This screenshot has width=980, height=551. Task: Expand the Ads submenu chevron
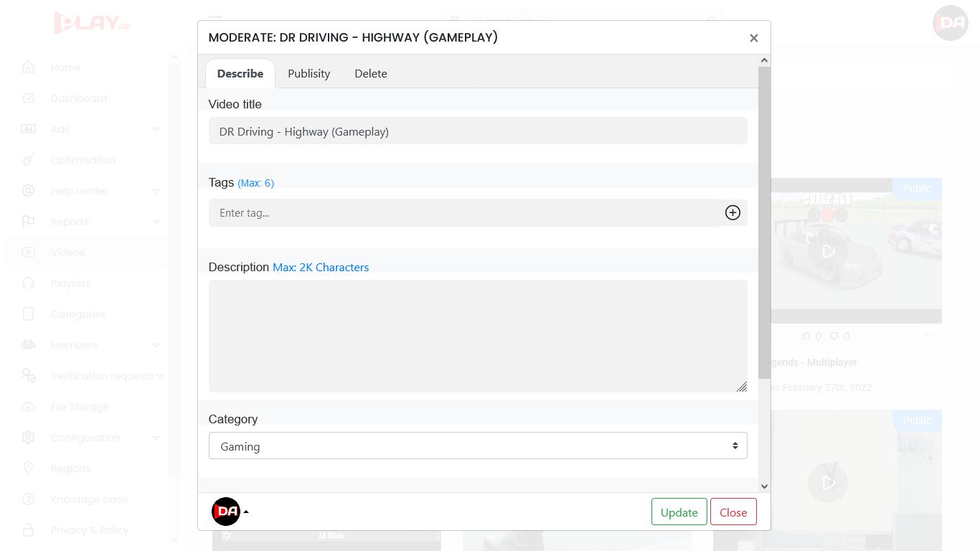156,129
